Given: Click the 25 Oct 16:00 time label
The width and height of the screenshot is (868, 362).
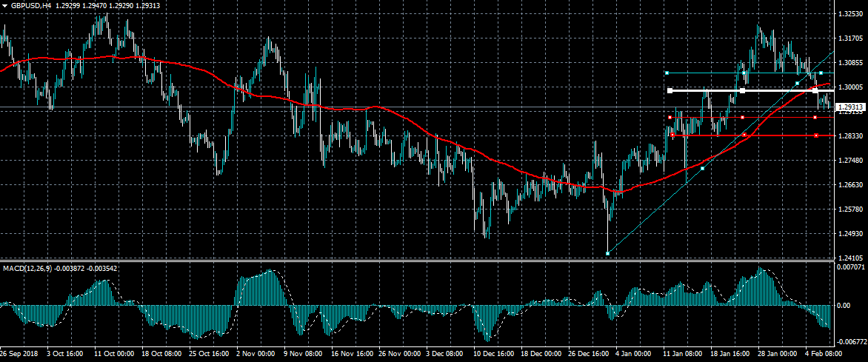Looking at the screenshot, I should (x=208, y=353).
